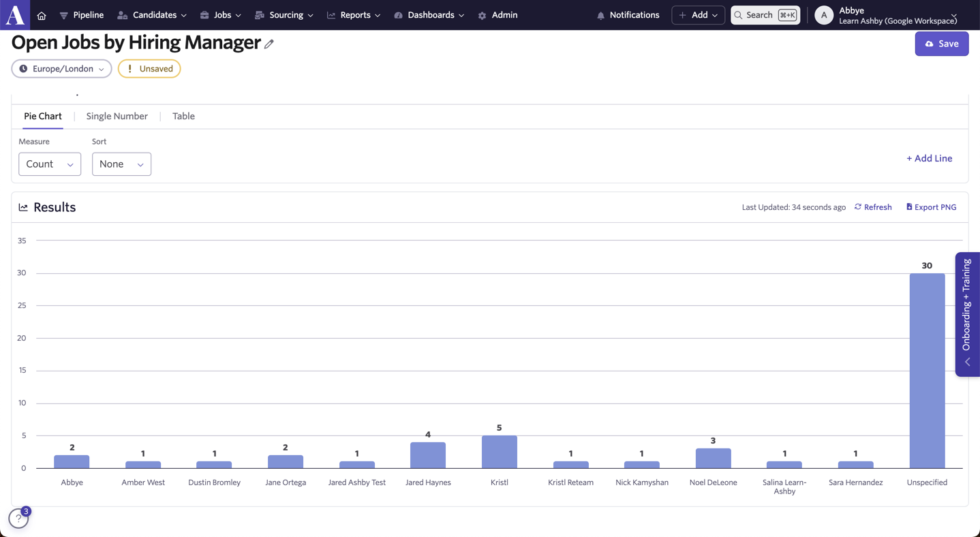Switch to the Single Number tab
The width and height of the screenshot is (980, 537).
click(117, 117)
